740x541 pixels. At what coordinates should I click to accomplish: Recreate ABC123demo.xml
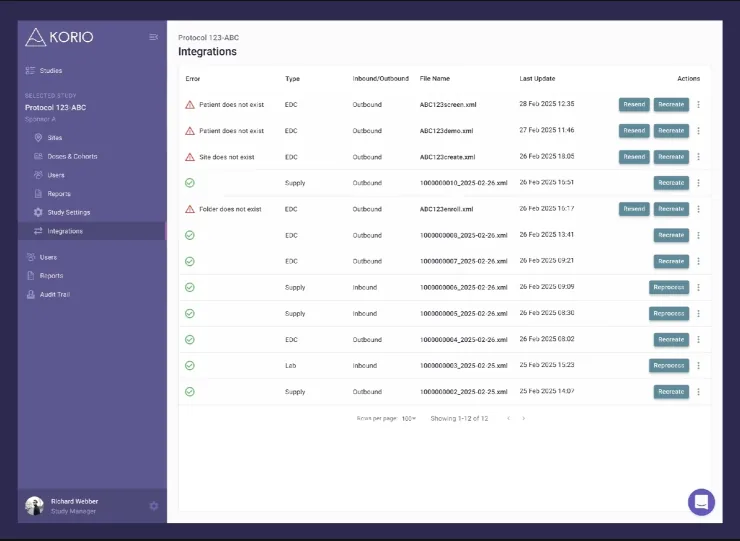(x=671, y=131)
